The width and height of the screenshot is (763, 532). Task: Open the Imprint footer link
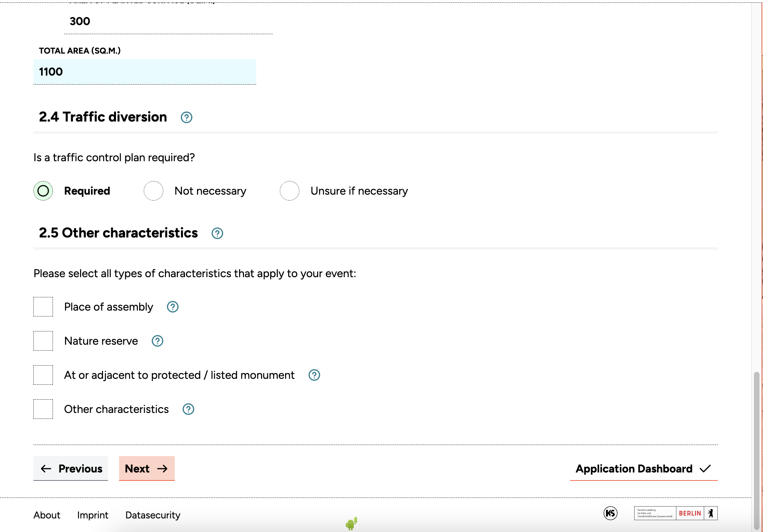93,515
